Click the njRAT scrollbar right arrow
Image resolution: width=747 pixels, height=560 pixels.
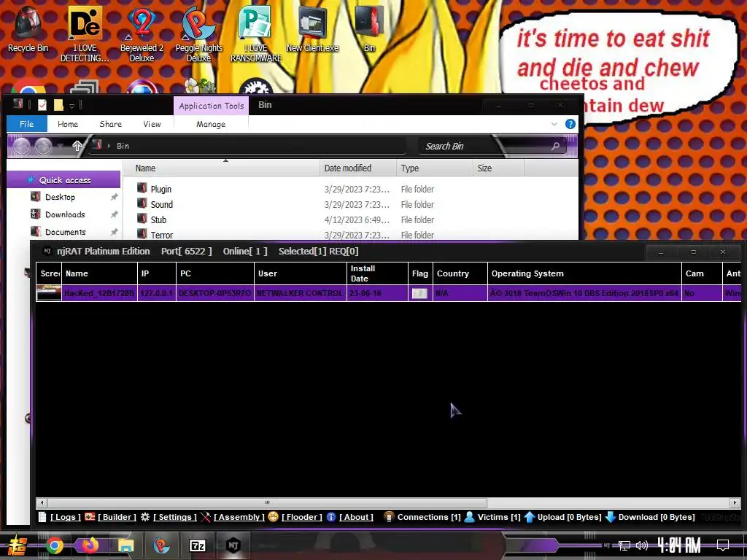735,502
